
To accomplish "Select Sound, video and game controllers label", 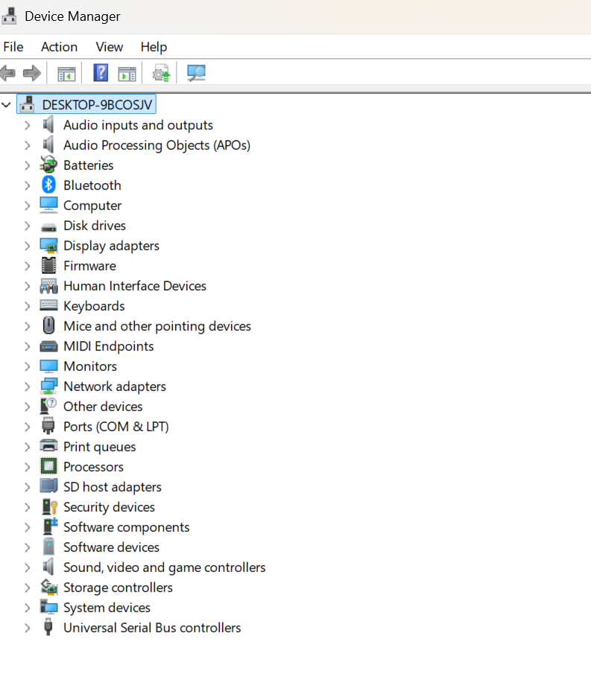I will tap(165, 567).
